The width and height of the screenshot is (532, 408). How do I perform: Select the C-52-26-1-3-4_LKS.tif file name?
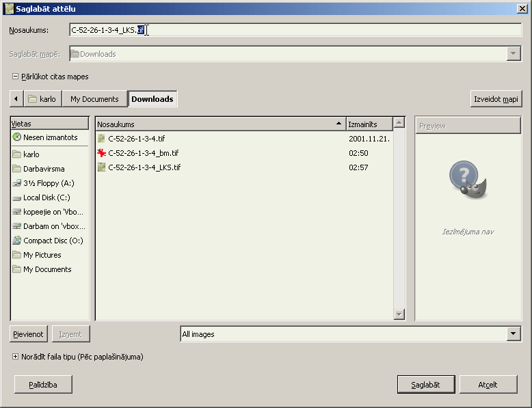coord(144,167)
